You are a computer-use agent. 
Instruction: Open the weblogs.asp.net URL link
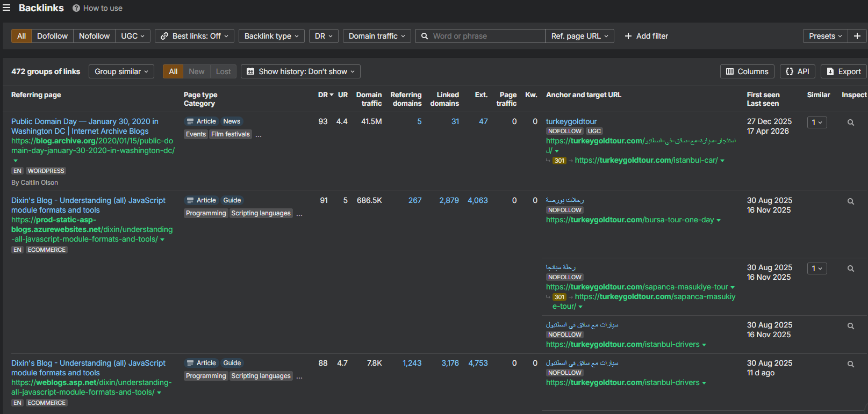91,387
